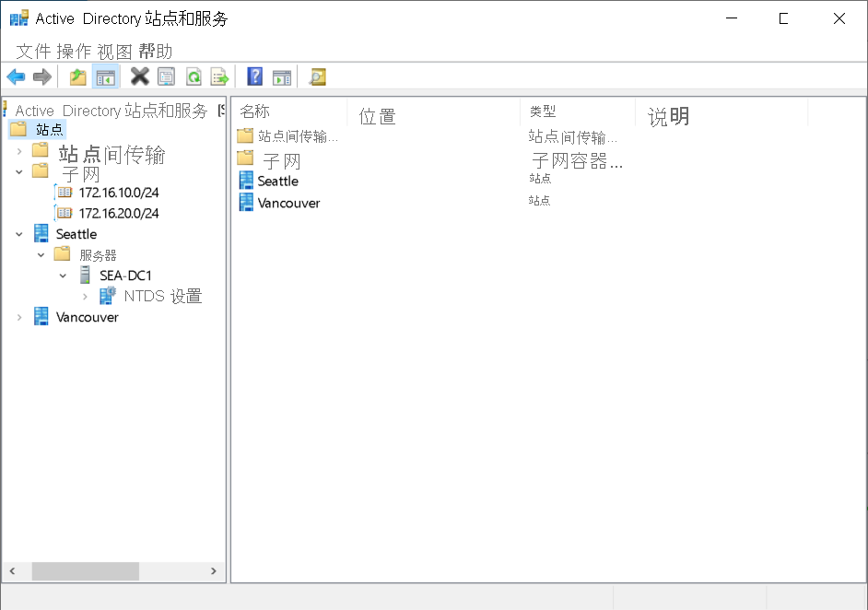Collapse the 子网 tree node
868x610 pixels.
[x=19, y=172]
